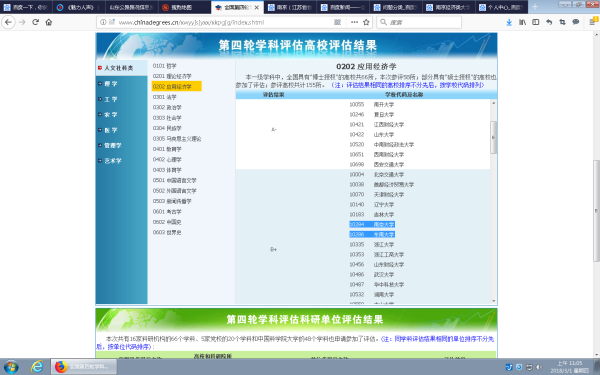Go back to the previous page

coord(8,22)
